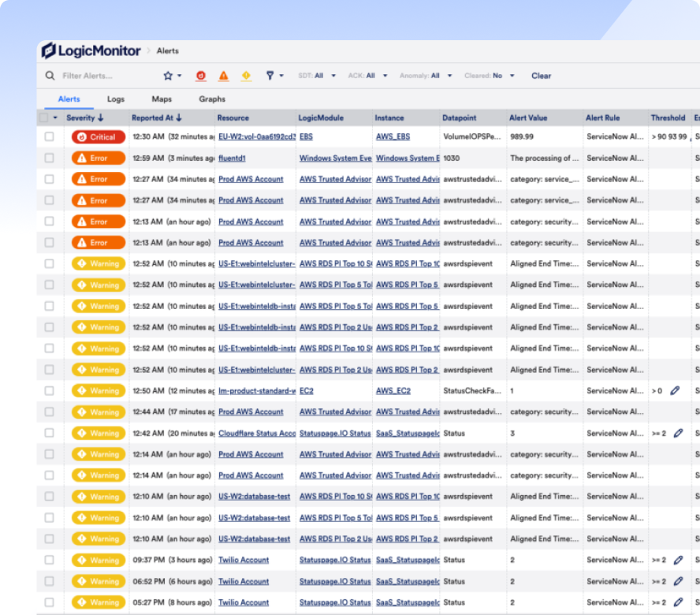This screenshot has width=700, height=615.
Task: Click the LogicMonitor logo
Action: pos(91,51)
